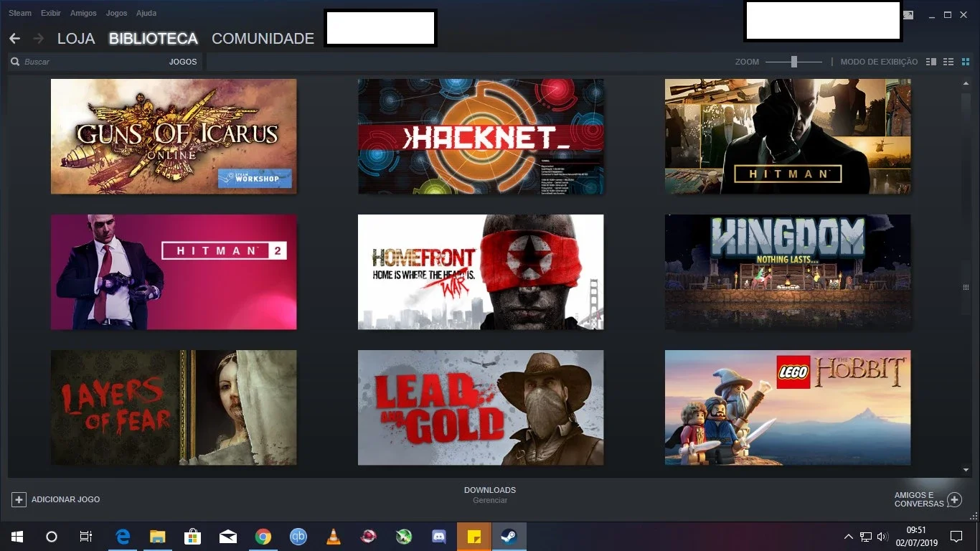The width and height of the screenshot is (980, 551).
Task: Select Guns of Icarus Online game
Action: 174,136
